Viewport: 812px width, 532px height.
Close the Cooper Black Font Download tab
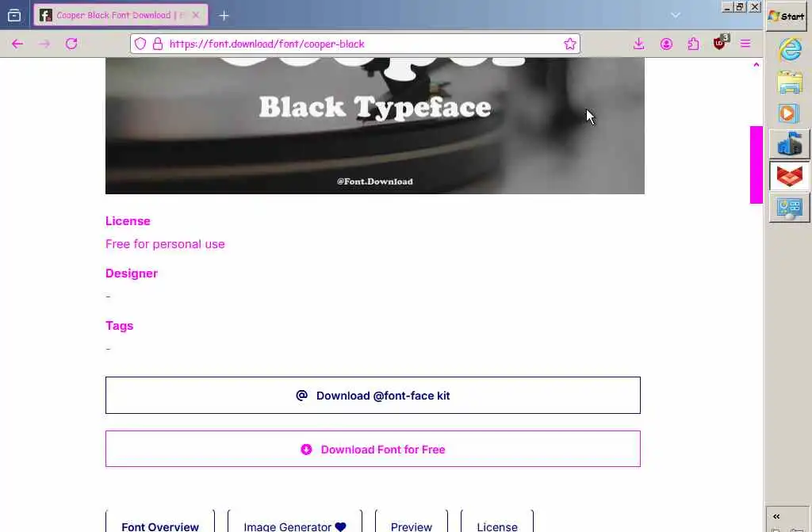click(196, 15)
